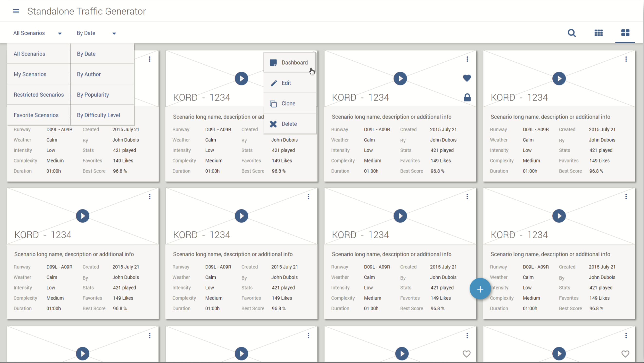Pick Favorite Scenarios filter option
644x363 pixels.
[36, 115]
